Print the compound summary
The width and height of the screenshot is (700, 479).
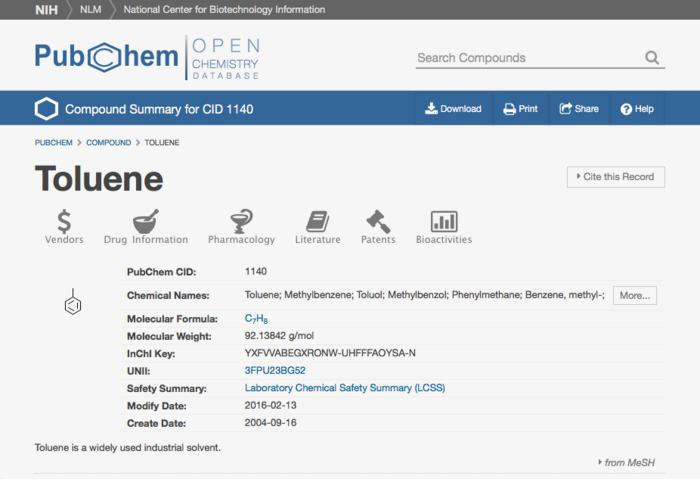tap(520, 109)
